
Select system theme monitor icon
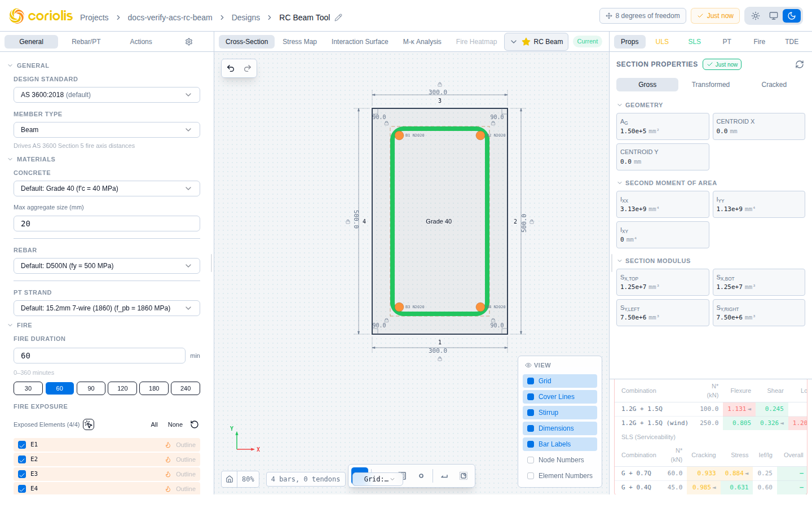[774, 16]
